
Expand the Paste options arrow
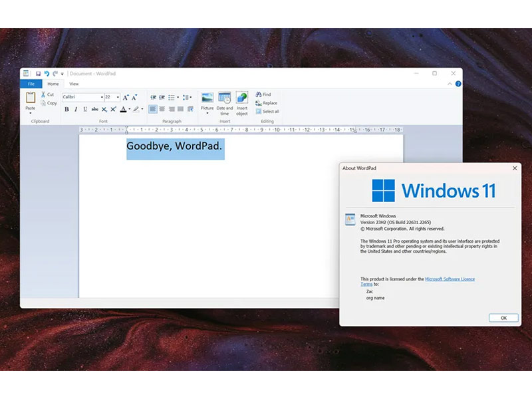point(31,113)
